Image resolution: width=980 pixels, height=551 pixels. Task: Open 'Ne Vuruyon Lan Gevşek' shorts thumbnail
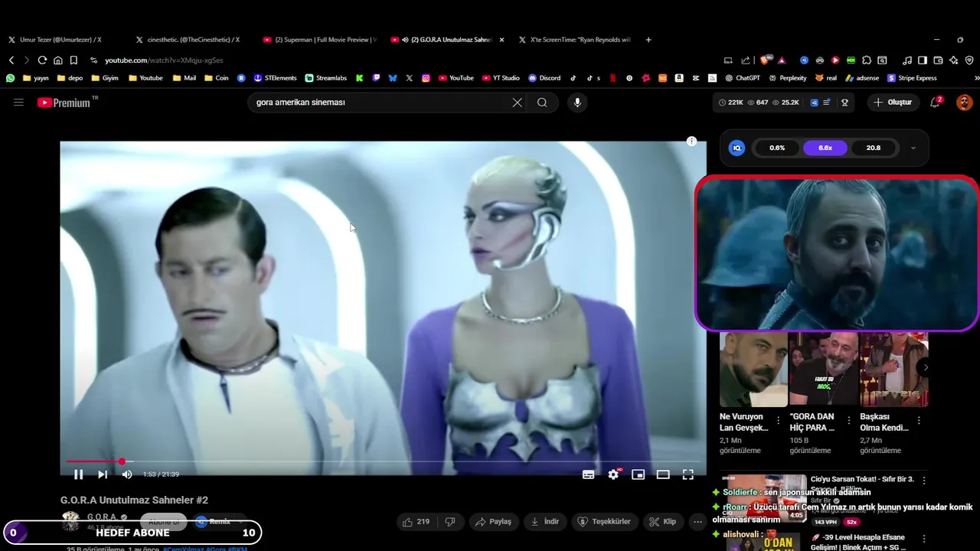point(753,369)
